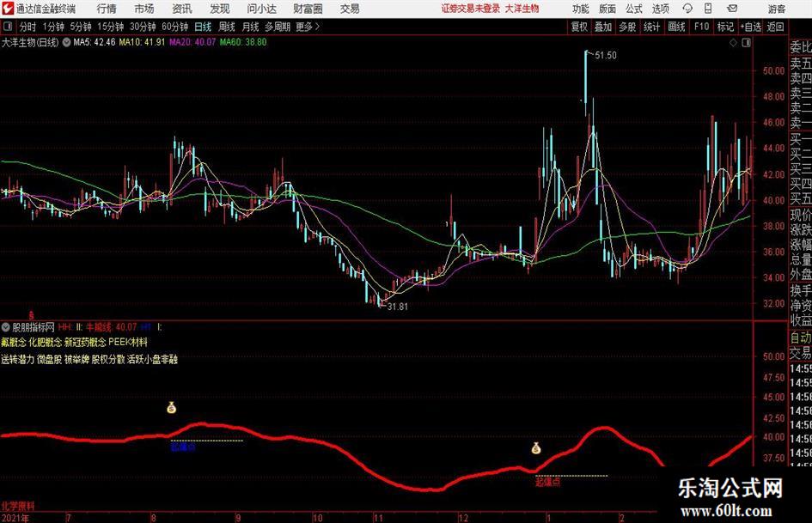Switch to the 分时 period tab
The height and width of the screenshot is (523, 812).
[x=27, y=27]
